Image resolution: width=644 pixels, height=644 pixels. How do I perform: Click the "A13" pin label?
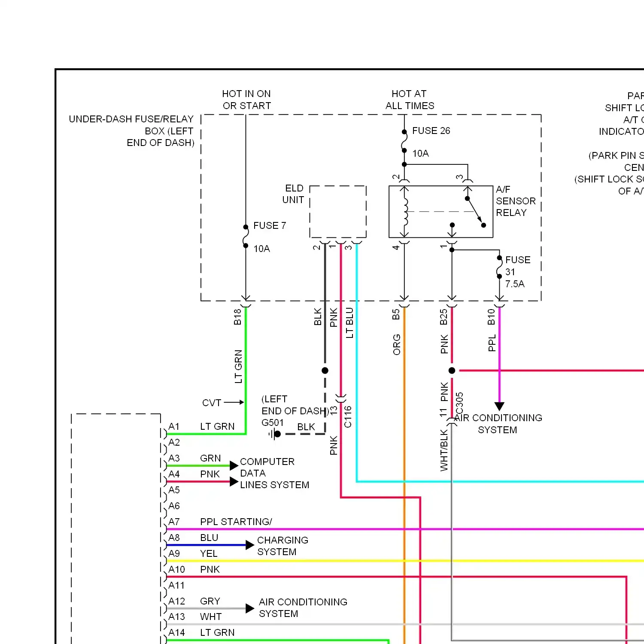pos(176,617)
